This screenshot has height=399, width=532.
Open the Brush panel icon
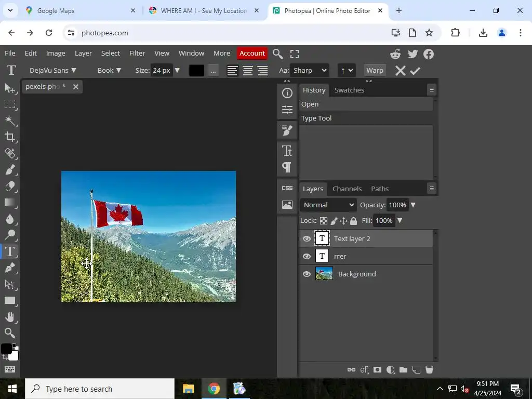point(287,130)
